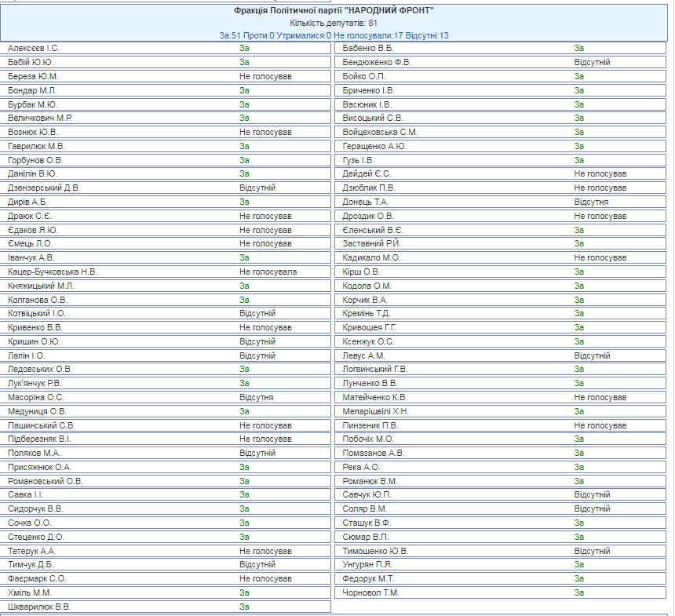675x616 pixels.
Task: Click vote status for Тетерук А.А.
Action: coord(265,551)
